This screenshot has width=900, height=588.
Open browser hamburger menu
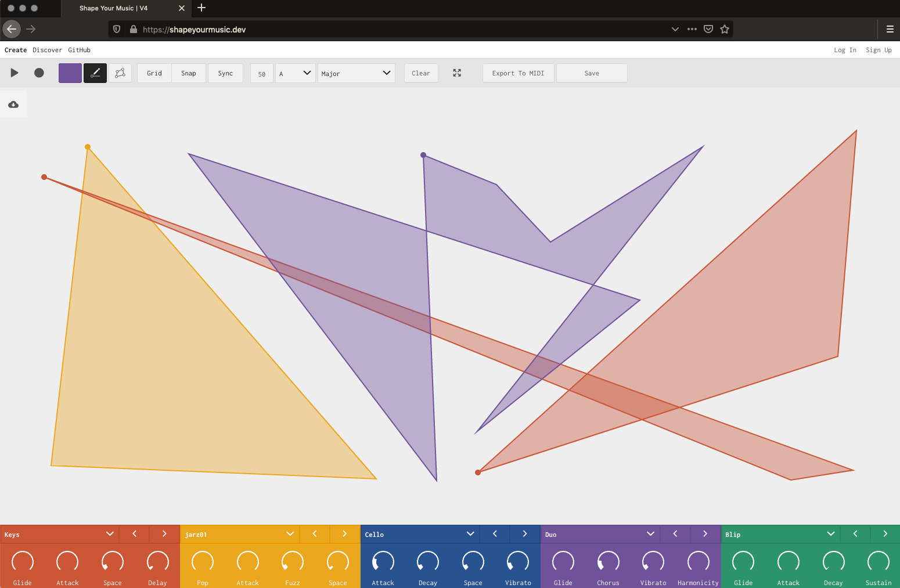(890, 29)
